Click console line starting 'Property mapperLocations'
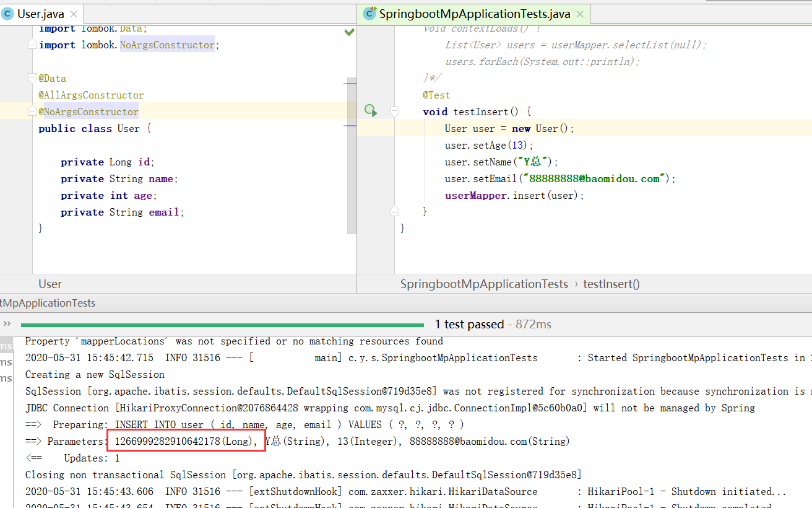The height and width of the screenshot is (508, 812). (234, 341)
